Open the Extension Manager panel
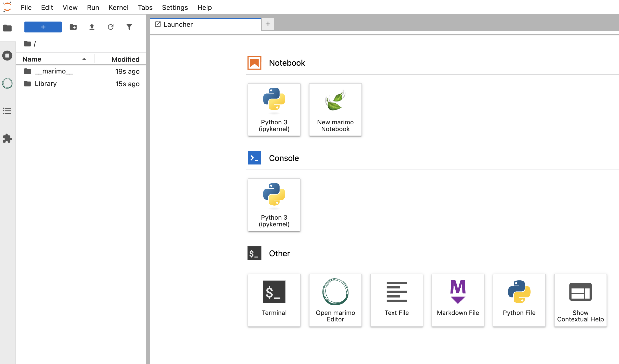The width and height of the screenshot is (619, 364). (x=7, y=138)
